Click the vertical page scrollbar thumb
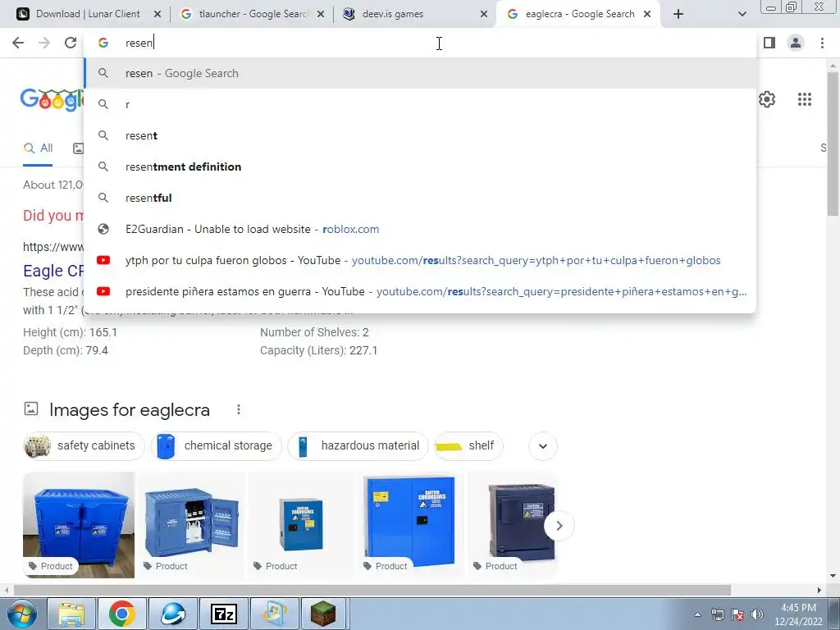840x630 pixels. coord(833,144)
